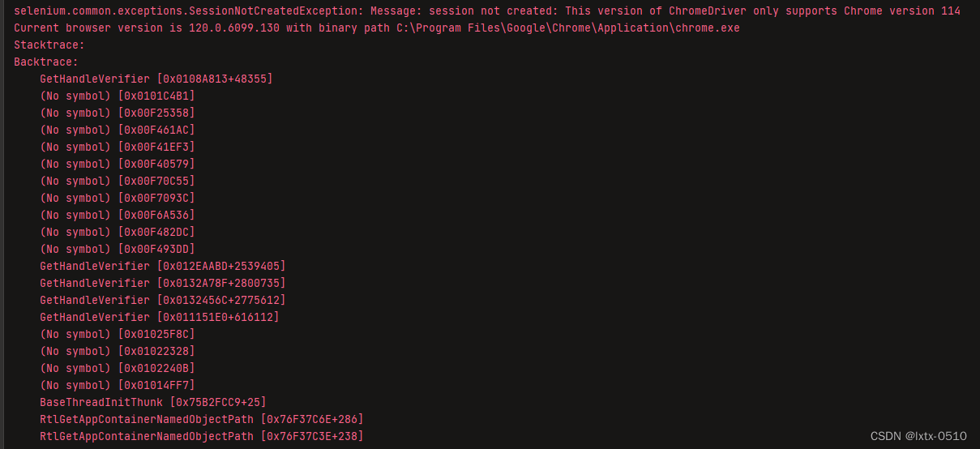
Task: Click the (No symbol) [0x00F493DD] entry
Action: [118, 250]
